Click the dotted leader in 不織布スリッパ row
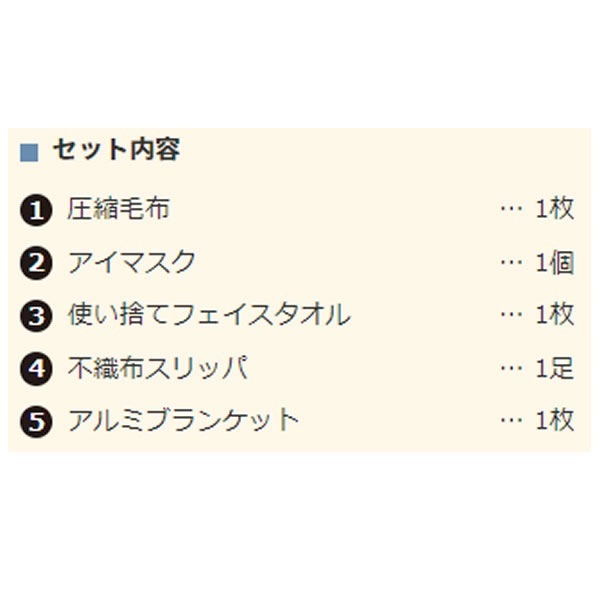Screen dimensions: 600x600 tap(511, 369)
